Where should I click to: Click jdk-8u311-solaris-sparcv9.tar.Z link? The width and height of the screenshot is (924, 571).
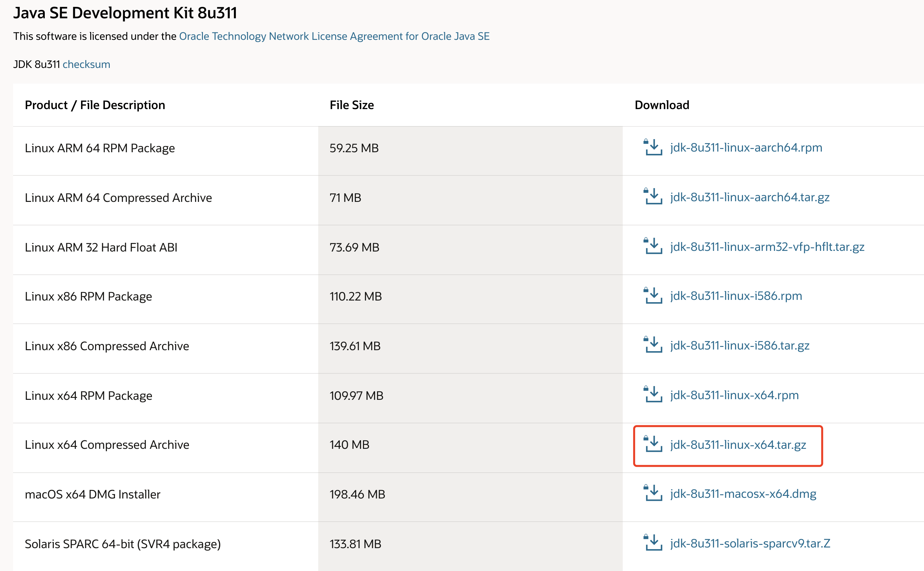click(x=750, y=543)
